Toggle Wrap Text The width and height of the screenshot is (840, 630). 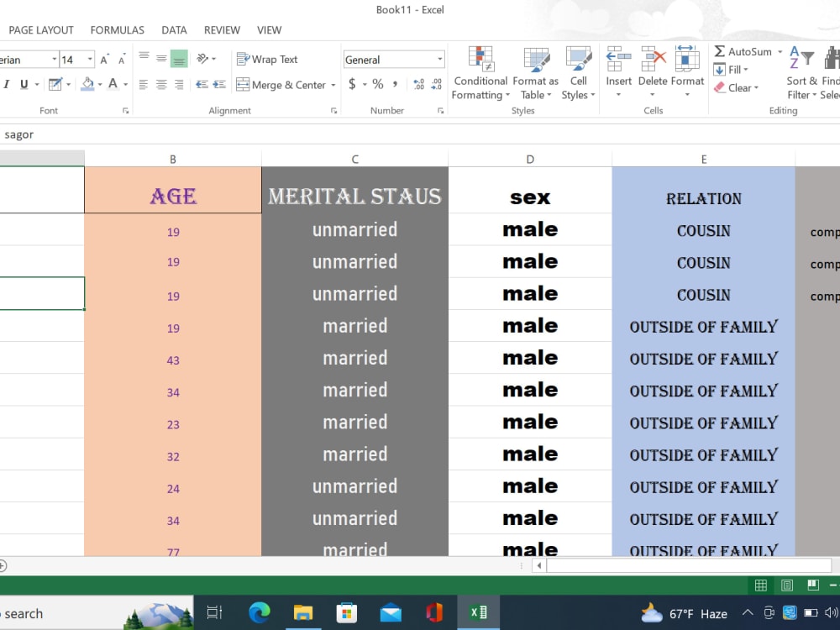[267, 59]
